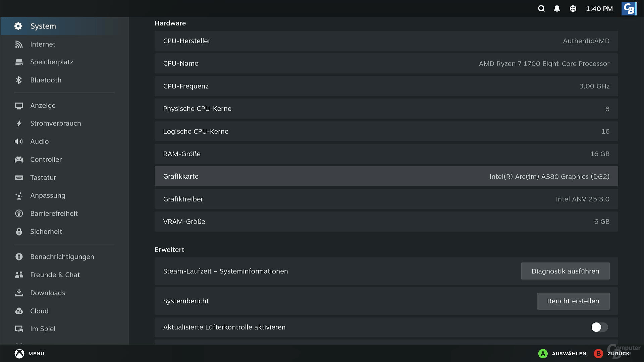Select the CPU-Frequenz row

[386, 86]
